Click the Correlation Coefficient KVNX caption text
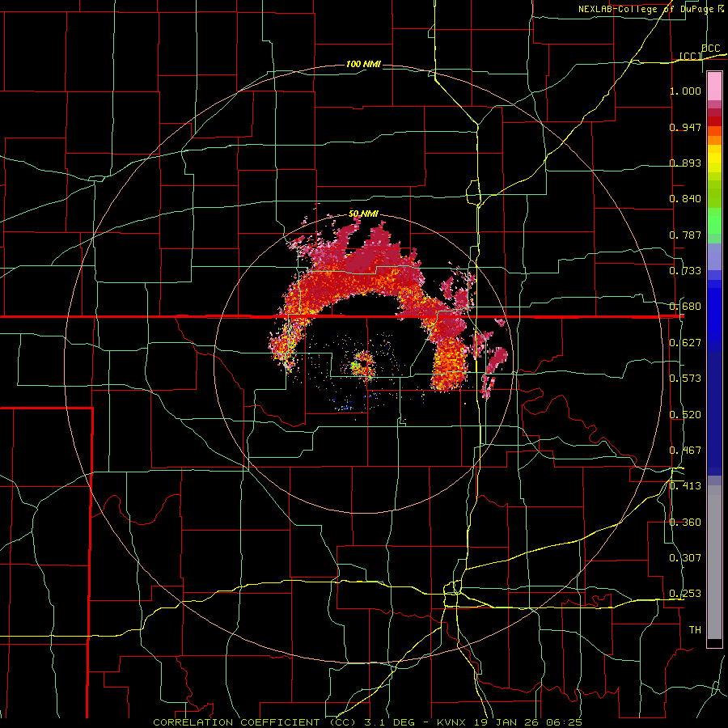Screen dimensions: 728x728 [x=367, y=722]
